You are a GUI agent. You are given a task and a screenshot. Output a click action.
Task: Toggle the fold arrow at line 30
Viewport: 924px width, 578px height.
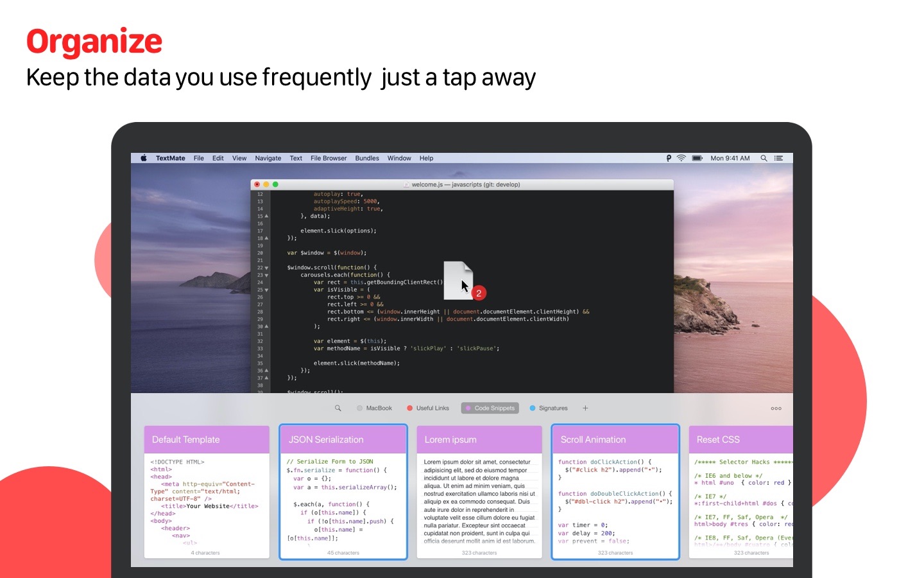click(x=266, y=326)
